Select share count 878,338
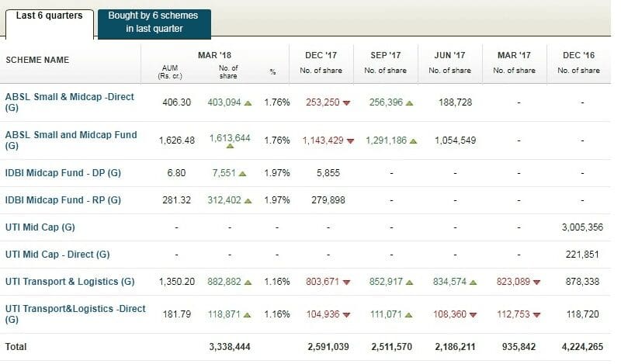 tap(582, 282)
